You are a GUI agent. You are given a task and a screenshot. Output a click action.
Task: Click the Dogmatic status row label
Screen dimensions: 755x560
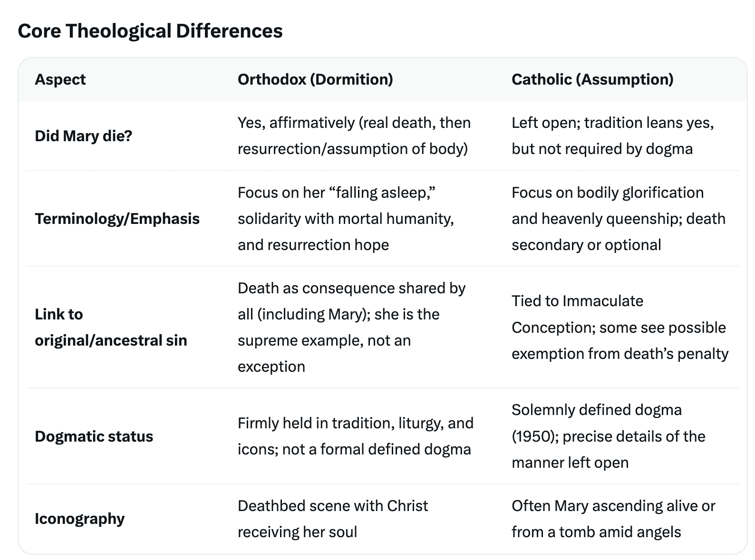(x=94, y=436)
